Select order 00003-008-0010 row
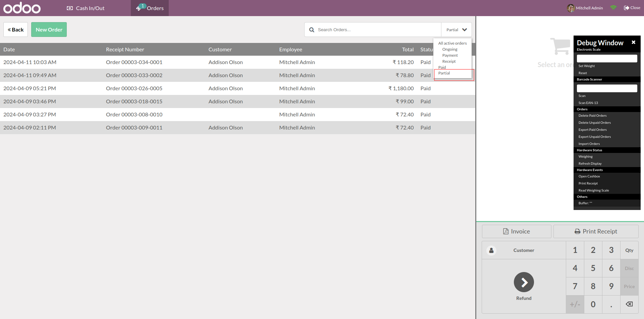 coord(237,115)
